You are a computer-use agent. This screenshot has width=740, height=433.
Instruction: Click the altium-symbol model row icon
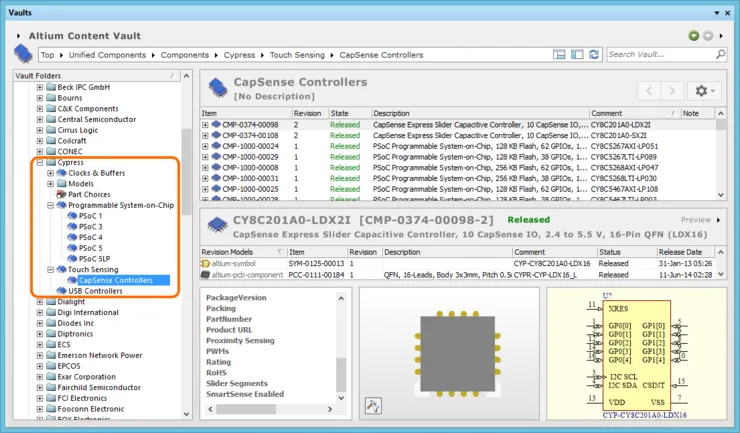pyautogui.click(x=206, y=264)
